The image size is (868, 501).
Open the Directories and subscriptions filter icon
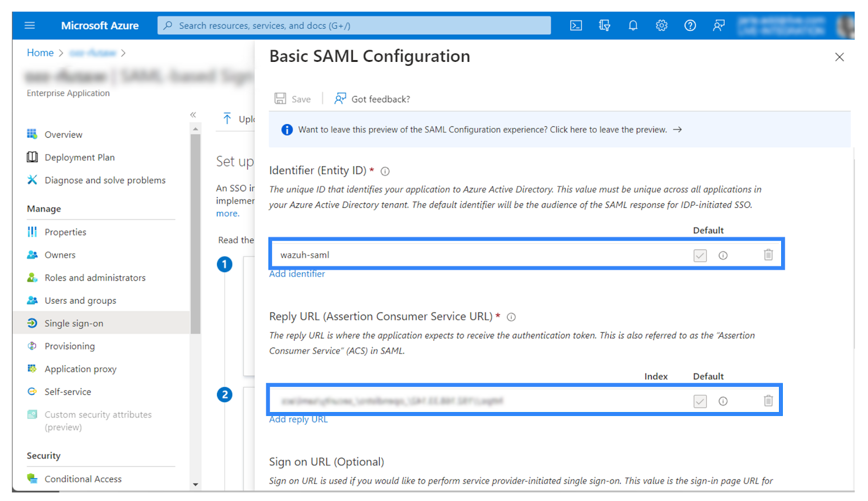[604, 25]
